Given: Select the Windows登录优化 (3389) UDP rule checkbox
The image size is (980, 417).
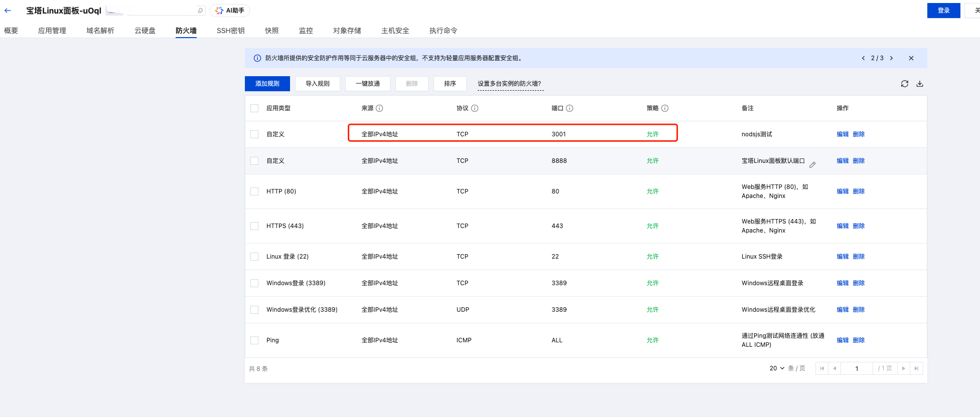Looking at the screenshot, I should [254, 310].
